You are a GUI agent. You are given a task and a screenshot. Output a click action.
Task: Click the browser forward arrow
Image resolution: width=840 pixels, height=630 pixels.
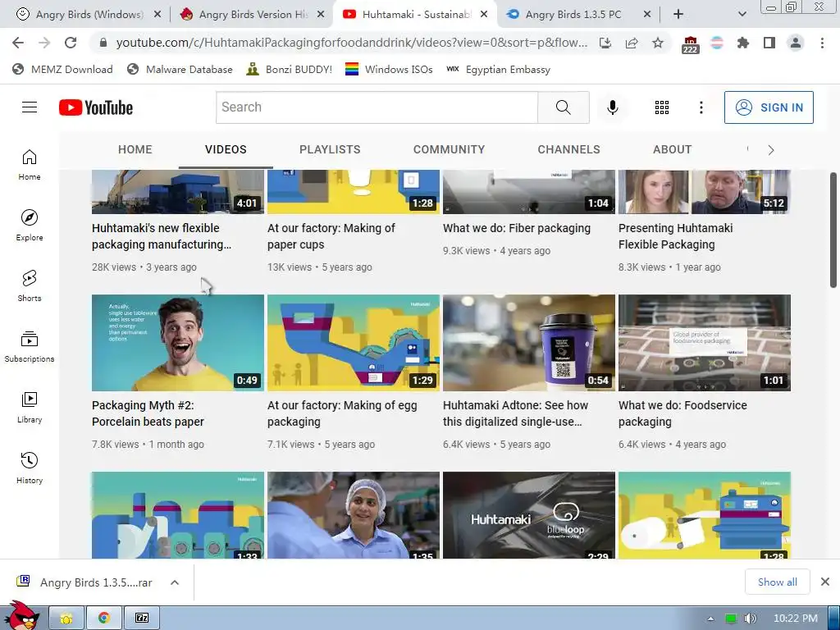44,43
